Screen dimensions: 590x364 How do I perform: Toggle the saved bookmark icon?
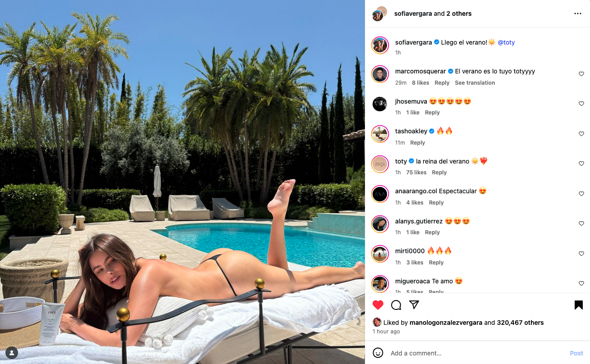tap(579, 305)
